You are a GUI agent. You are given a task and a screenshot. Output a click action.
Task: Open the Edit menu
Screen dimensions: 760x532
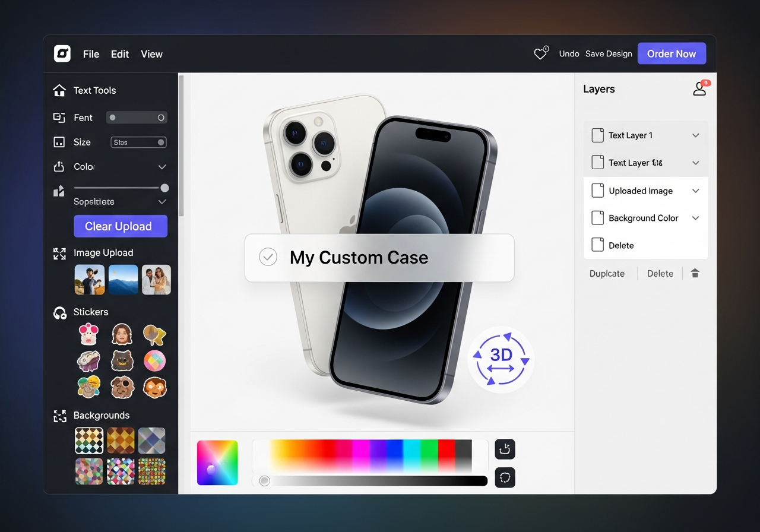(x=119, y=54)
